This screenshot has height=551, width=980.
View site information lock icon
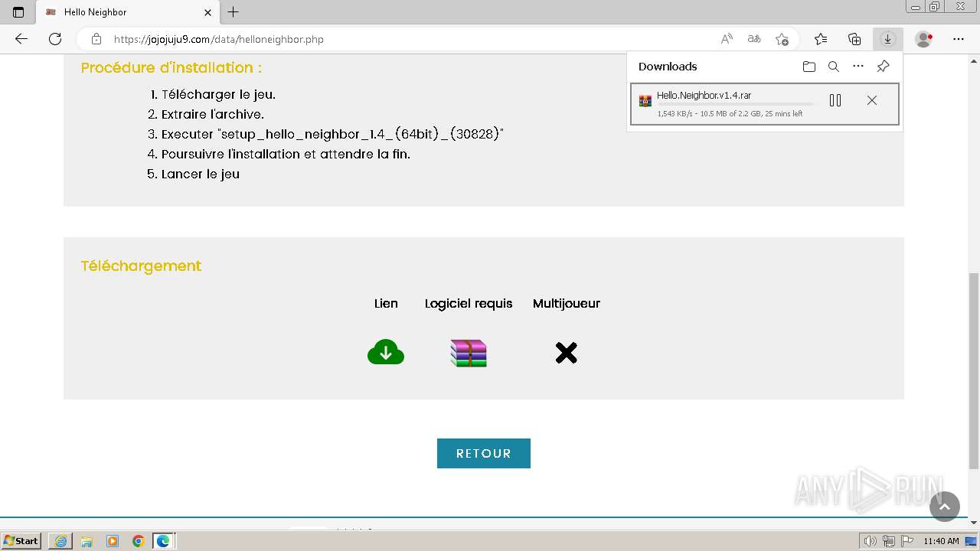click(96, 39)
